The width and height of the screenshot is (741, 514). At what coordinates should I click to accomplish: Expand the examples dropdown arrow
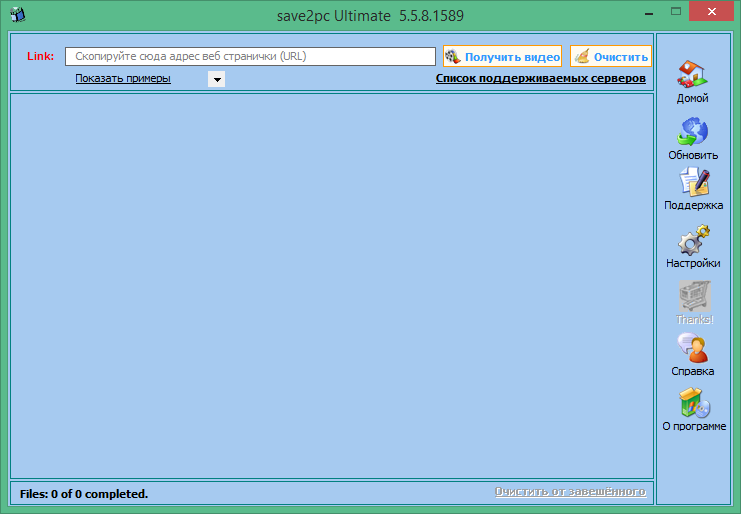[216, 79]
